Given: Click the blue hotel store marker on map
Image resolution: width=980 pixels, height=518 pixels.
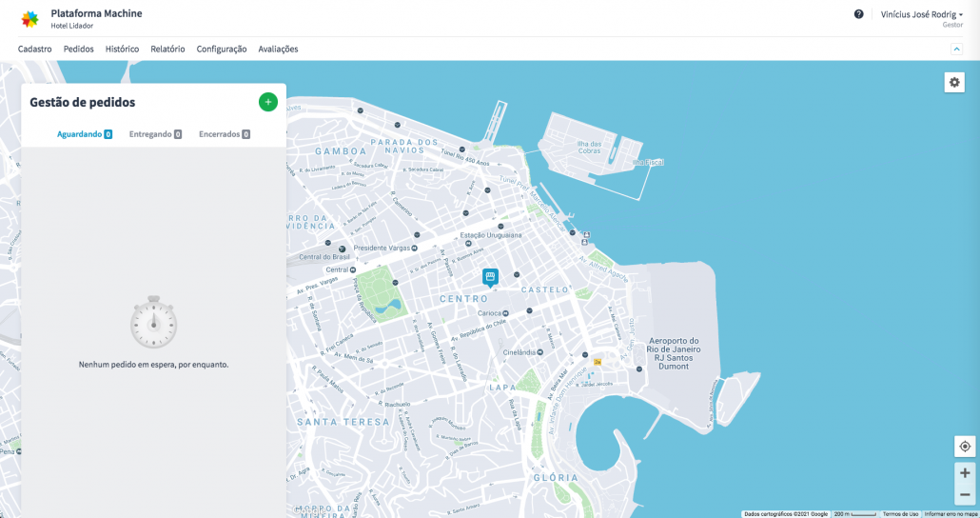Looking at the screenshot, I should (491, 277).
